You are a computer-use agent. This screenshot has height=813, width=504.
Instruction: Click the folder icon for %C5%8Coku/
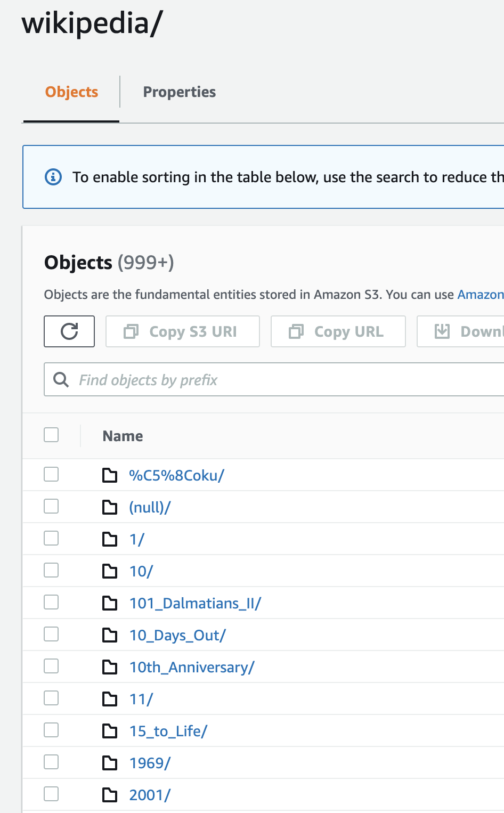coord(110,475)
